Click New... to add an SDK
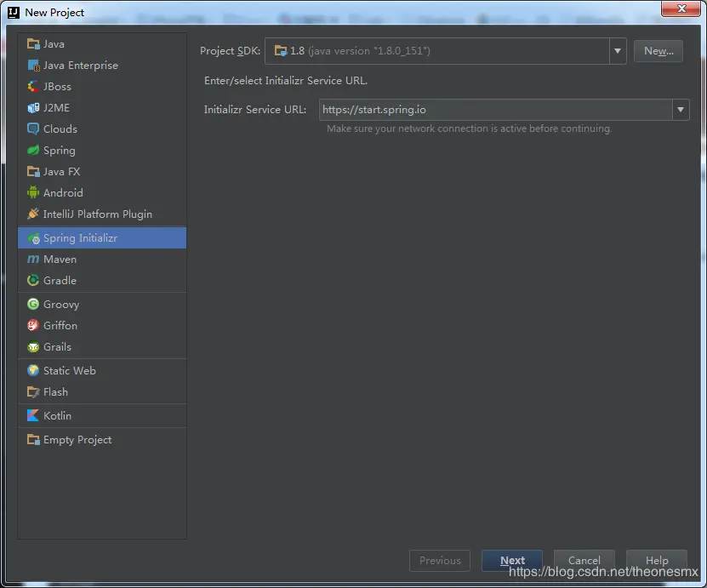707x588 pixels. (x=659, y=51)
